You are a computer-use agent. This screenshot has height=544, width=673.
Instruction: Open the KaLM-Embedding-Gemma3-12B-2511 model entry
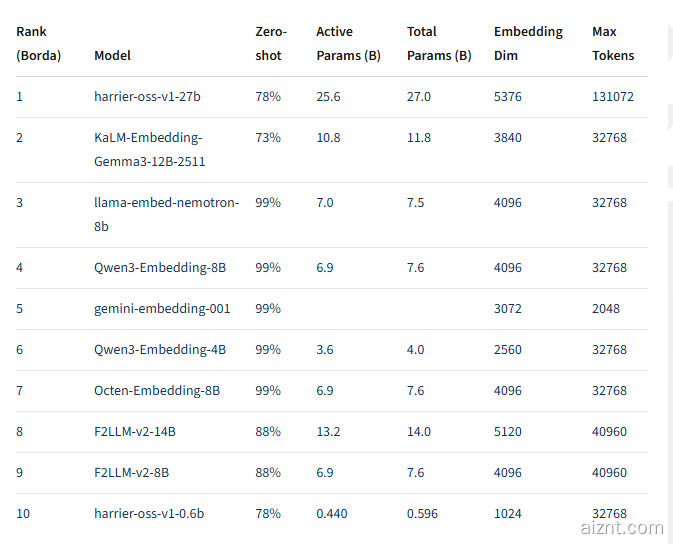(150, 149)
